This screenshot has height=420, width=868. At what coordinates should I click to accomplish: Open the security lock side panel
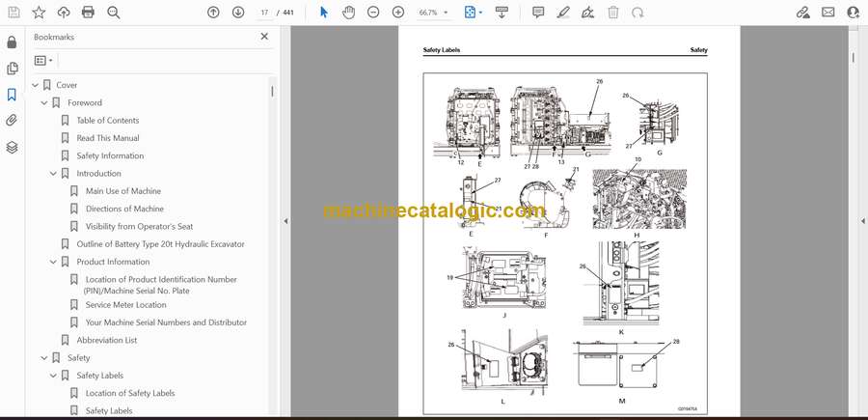pos(13,42)
